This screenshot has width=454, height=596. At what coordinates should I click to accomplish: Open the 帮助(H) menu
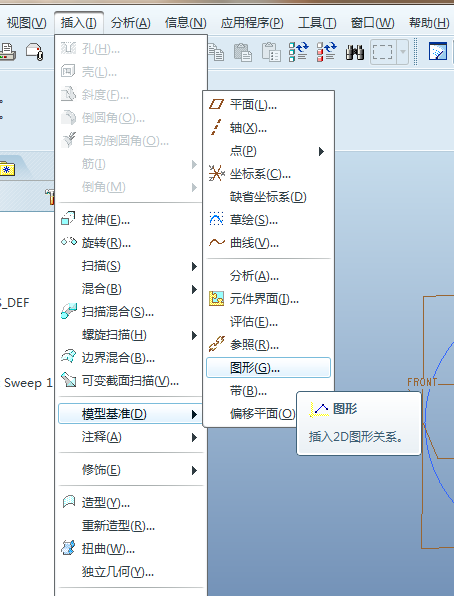(x=429, y=23)
